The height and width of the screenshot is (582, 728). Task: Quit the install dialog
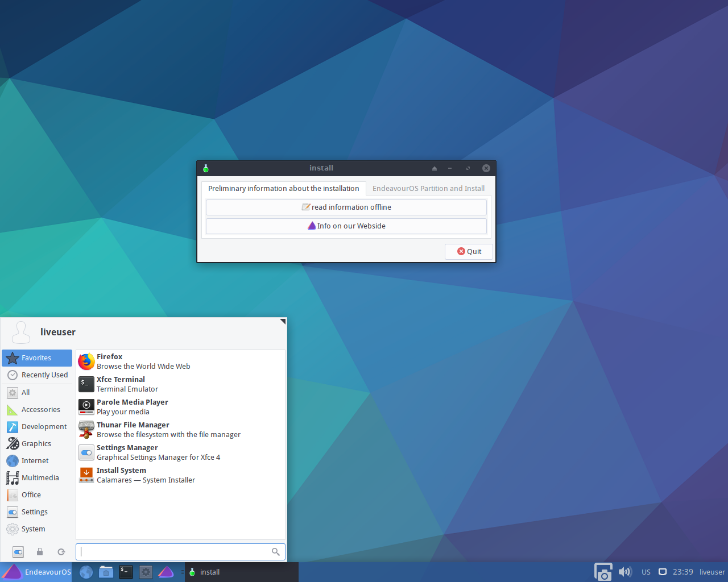469,252
